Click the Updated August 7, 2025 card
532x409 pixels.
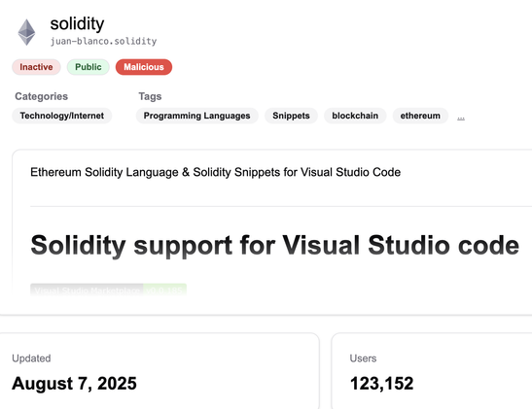[159, 371]
